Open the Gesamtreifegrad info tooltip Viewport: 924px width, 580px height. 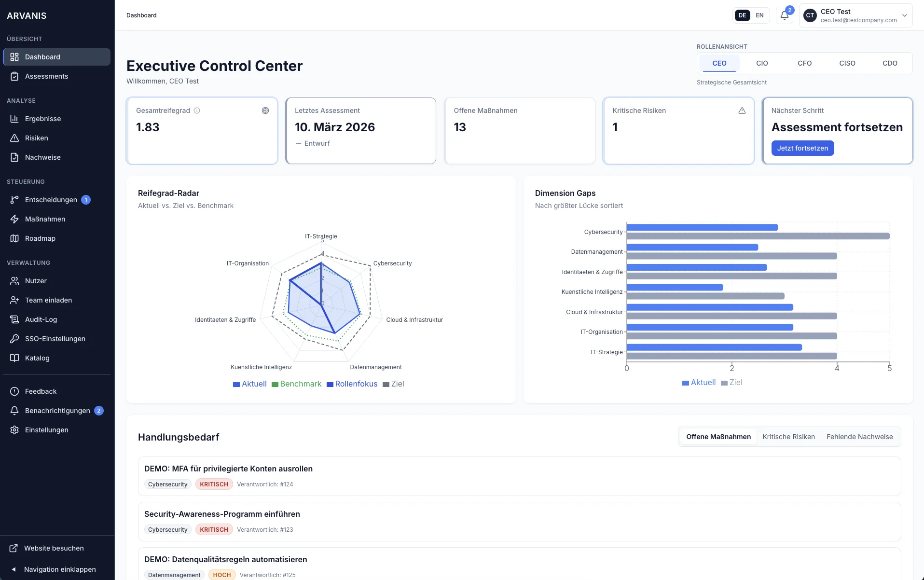[x=197, y=110]
